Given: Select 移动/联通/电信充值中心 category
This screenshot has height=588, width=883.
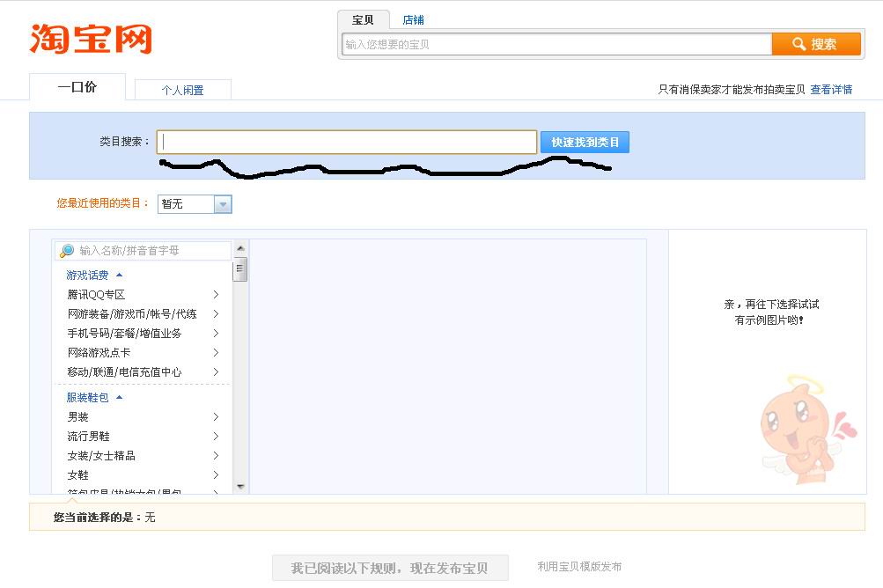Looking at the screenshot, I should 124,372.
